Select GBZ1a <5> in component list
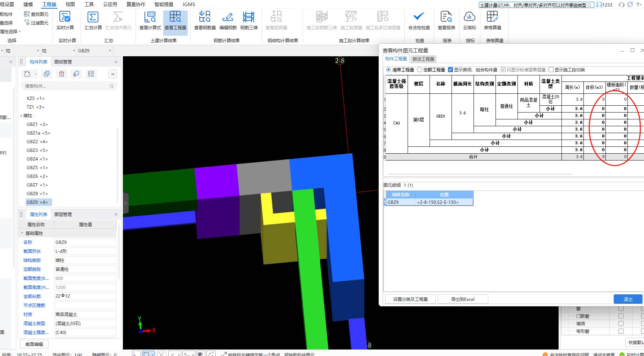644x356 pixels. point(39,133)
